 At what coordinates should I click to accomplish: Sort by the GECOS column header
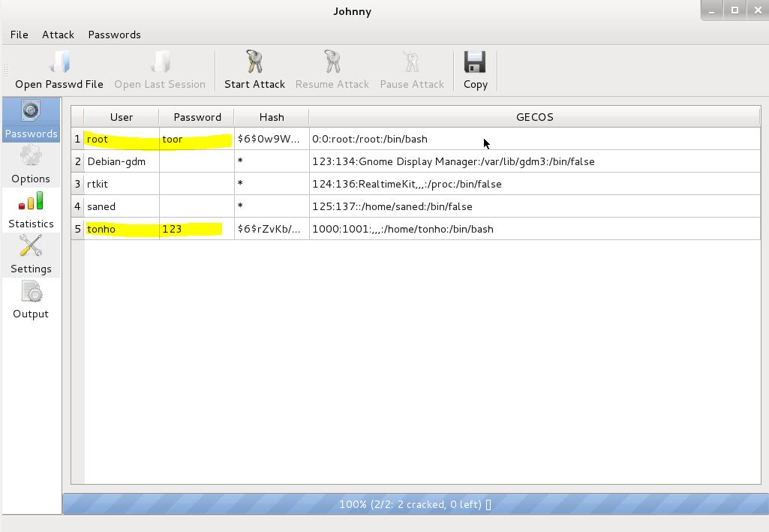point(535,117)
